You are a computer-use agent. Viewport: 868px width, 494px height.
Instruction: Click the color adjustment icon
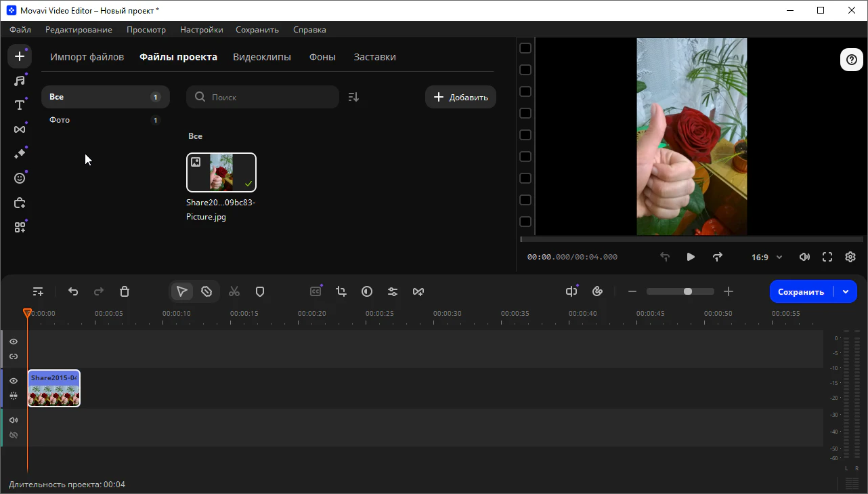(x=367, y=291)
